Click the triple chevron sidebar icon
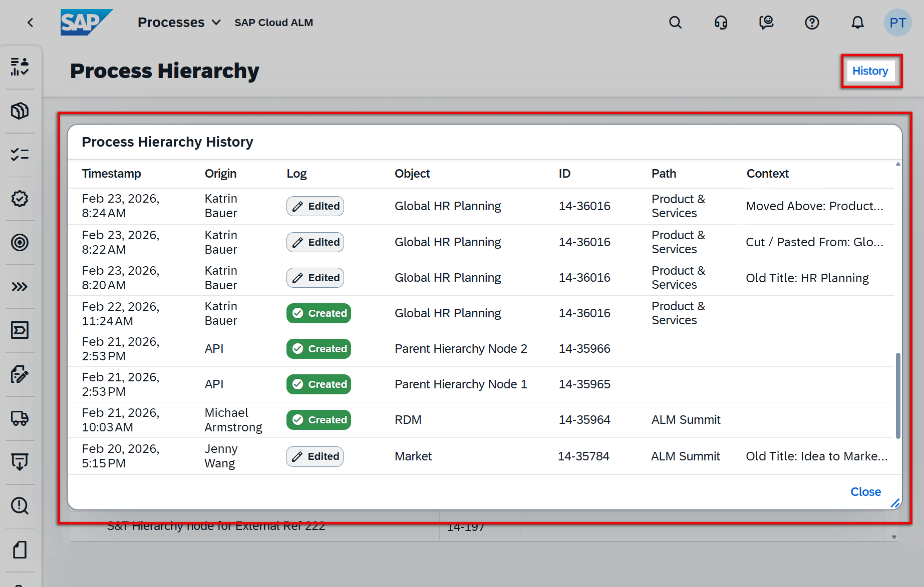924x587 pixels. point(20,287)
